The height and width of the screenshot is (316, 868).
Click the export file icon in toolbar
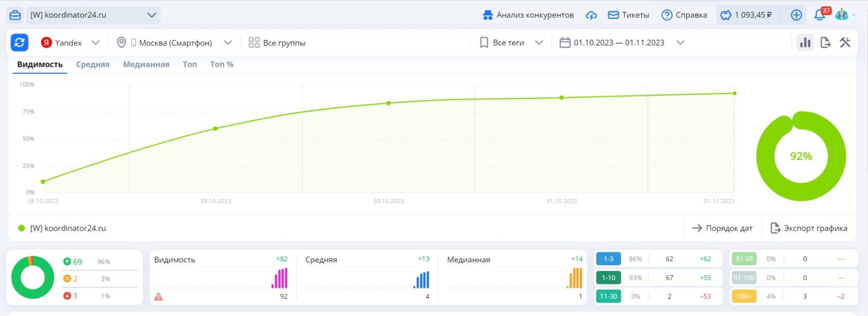coord(825,42)
